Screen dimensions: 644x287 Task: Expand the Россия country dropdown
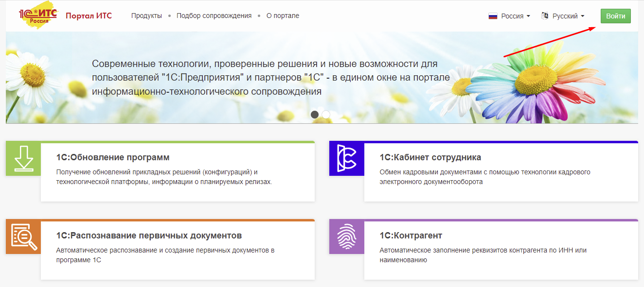(x=516, y=16)
